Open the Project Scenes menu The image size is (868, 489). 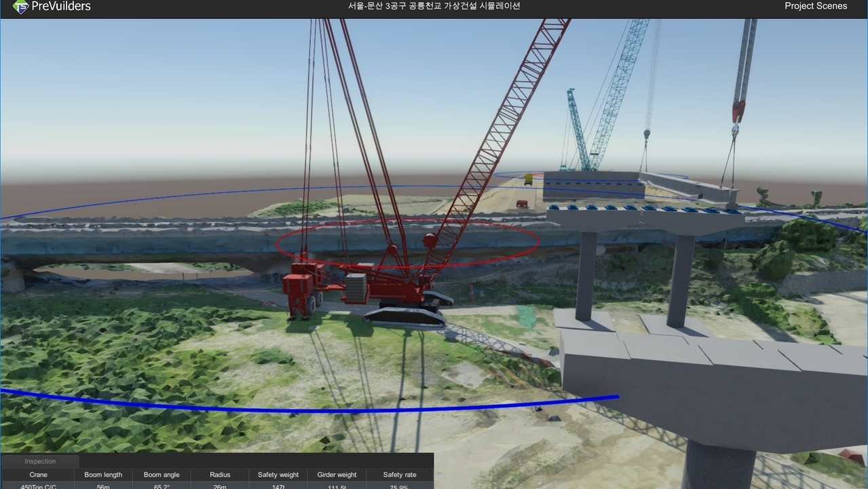click(x=816, y=6)
